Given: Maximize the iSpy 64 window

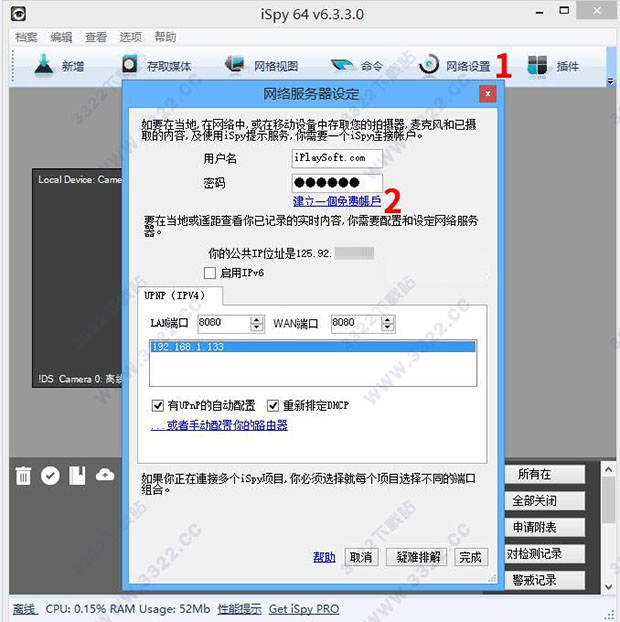Looking at the screenshot, I should pyautogui.click(x=564, y=11).
